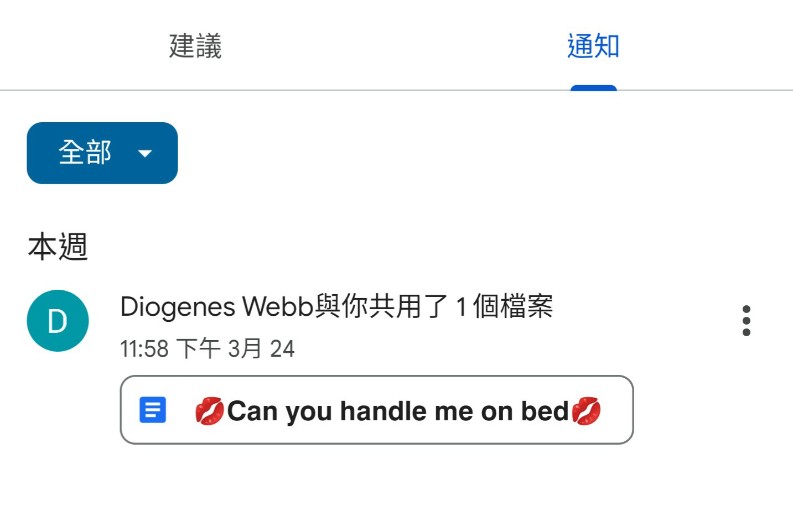Screen dimensions: 793x532
Task: Open the 全部 filter dropdown
Action: pos(102,153)
